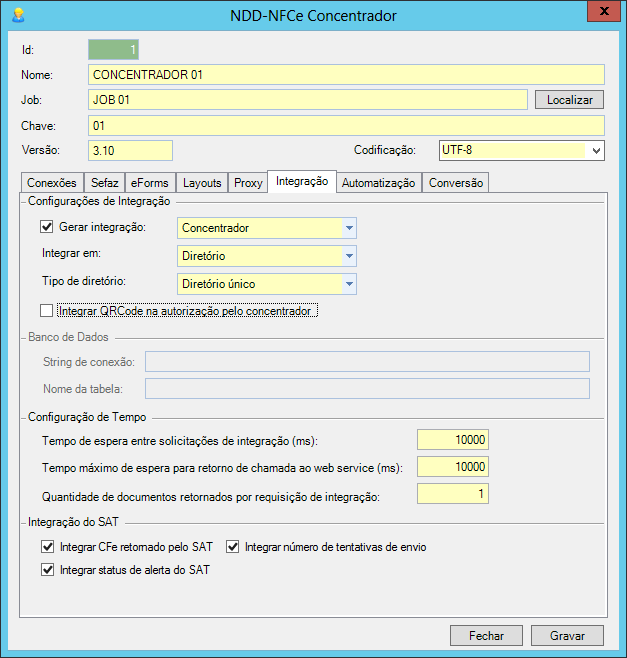Click the Fechar button
This screenshot has height=658, width=627.
486,635
